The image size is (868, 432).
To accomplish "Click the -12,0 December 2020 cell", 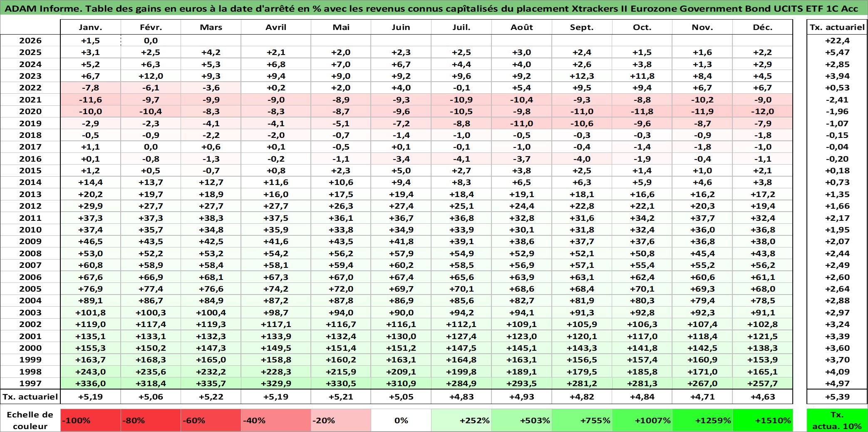I will point(763,111).
